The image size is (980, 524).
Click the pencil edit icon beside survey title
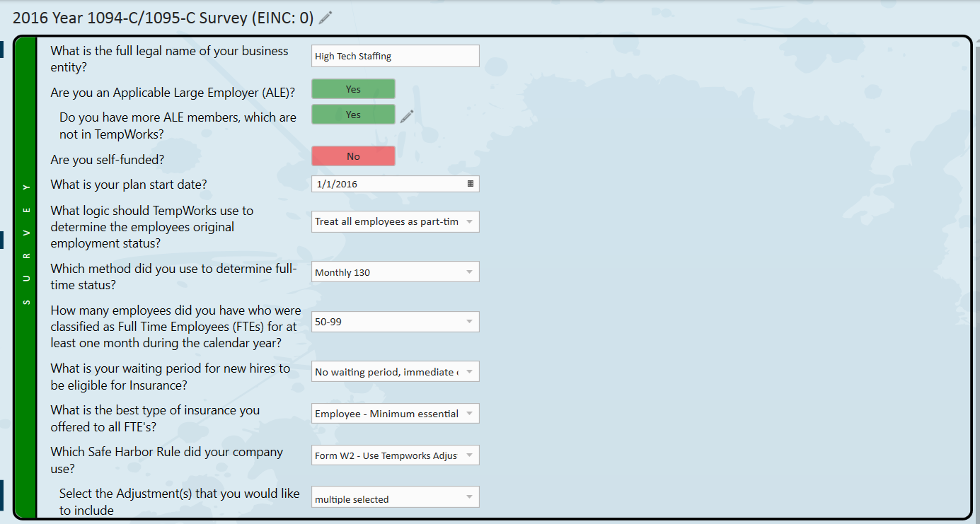point(325,18)
